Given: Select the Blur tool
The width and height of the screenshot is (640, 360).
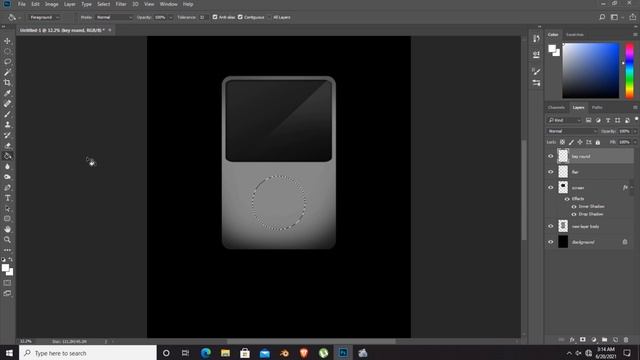Looking at the screenshot, I should [7, 167].
